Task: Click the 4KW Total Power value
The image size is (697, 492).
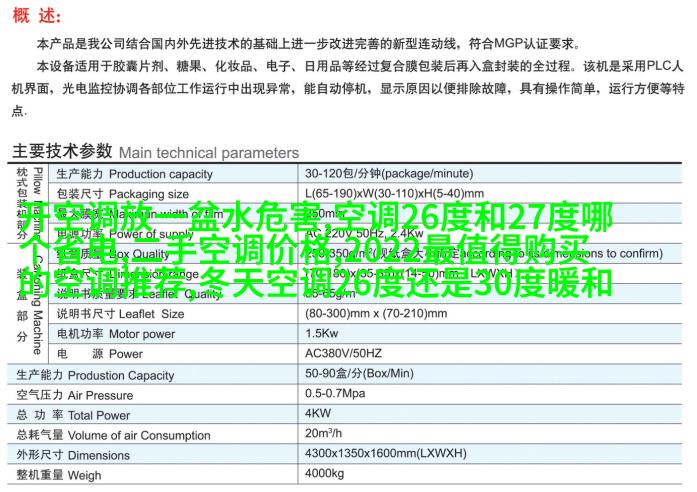Action: click(x=318, y=414)
